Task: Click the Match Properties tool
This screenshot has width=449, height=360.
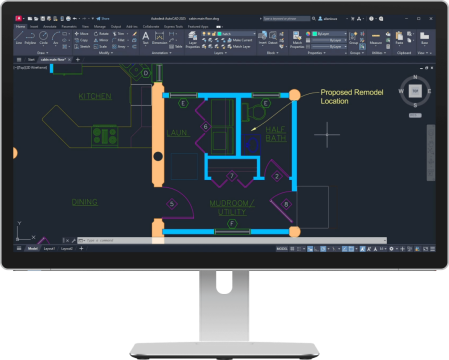Action: point(297,39)
